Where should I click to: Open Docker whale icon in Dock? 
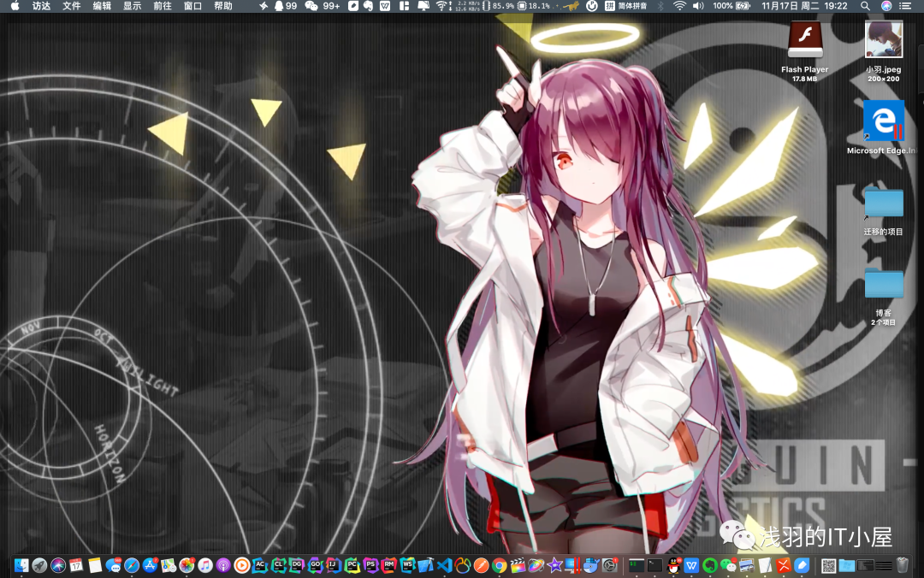click(592, 566)
